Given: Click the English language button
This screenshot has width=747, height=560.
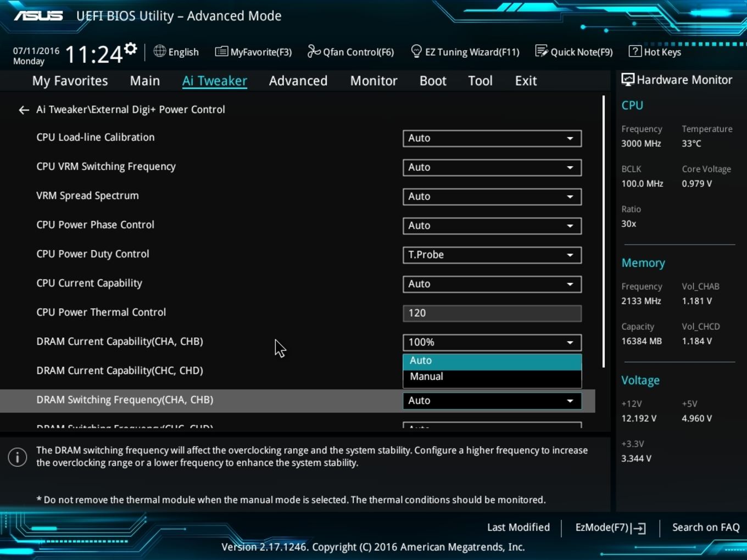Looking at the screenshot, I should pos(176,52).
